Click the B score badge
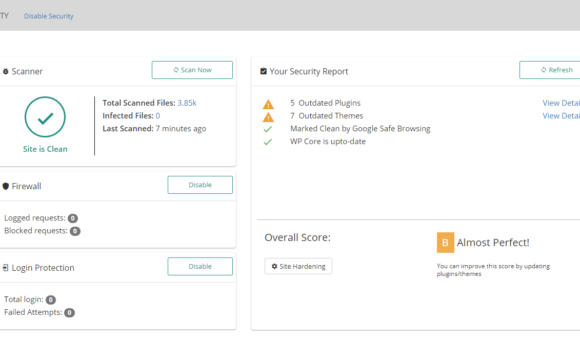This screenshot has height=360, width=580. 445,242
